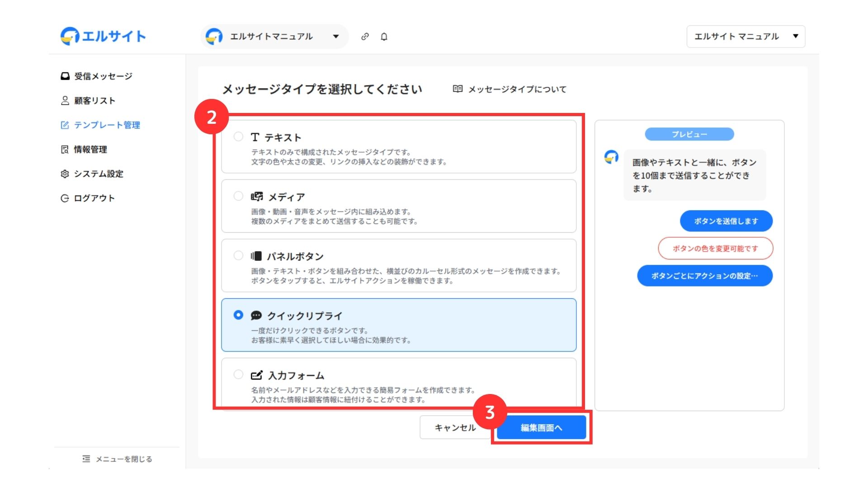Click the link chain icon in header
Screen dimensions: 868x488
pyautogui.click(x=365, y=37)
